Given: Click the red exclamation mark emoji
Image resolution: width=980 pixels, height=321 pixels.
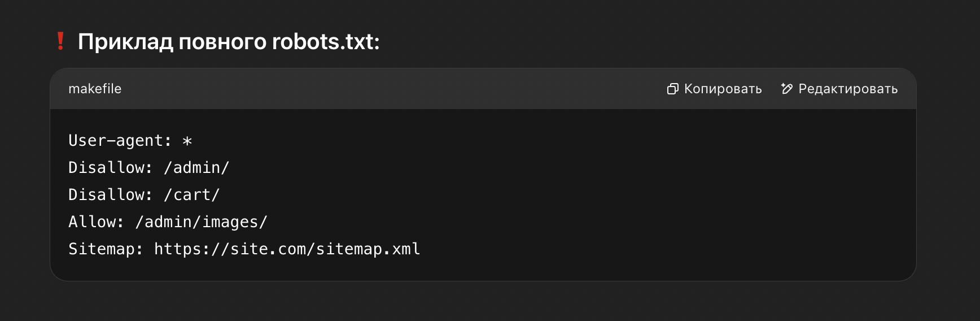Looking at the screenshot, I should click(x=60, y=41).
